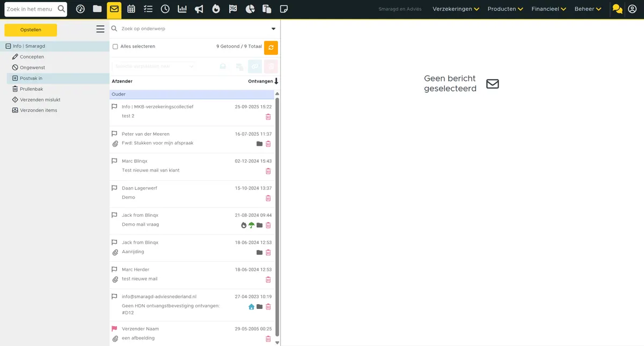The height and width of the screenshot is (346, 644).
Task: Open the clock icon in the top bar
Action: (x=165, y=9)
